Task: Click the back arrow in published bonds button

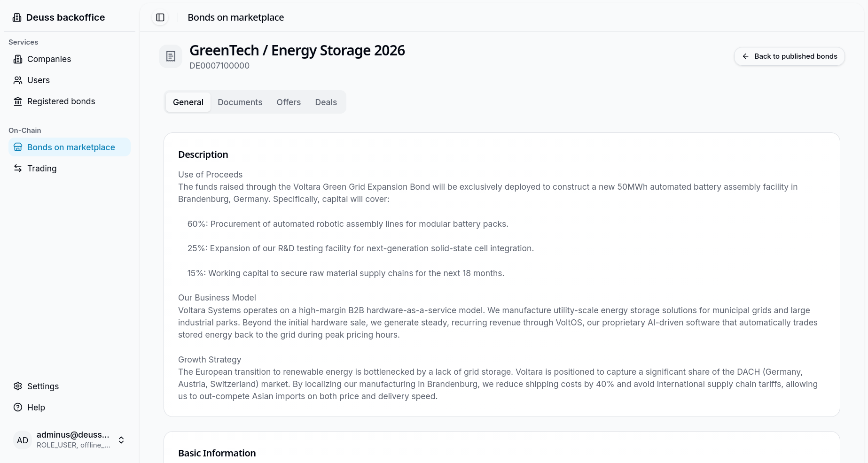Action: pyautogui.click(x=745, y=56)
